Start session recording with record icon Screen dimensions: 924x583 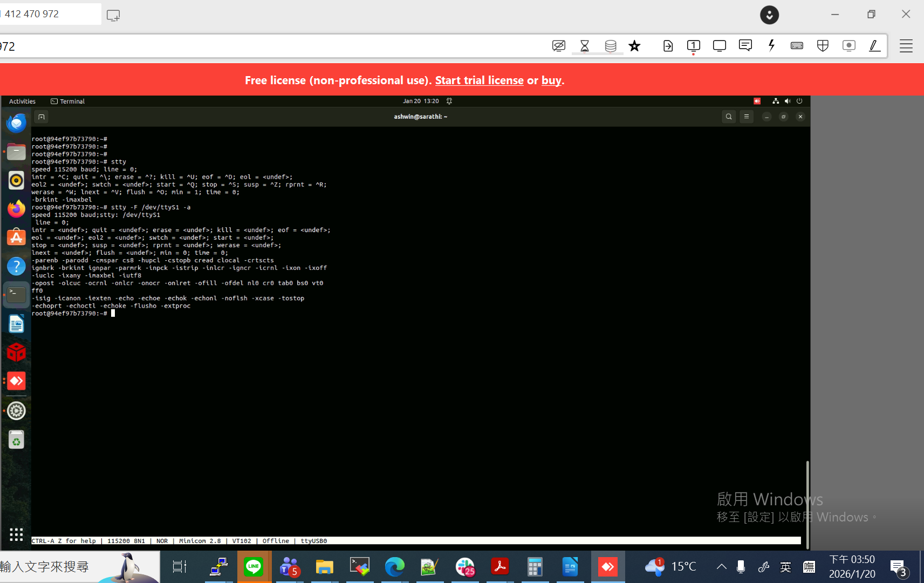[848, 46]
